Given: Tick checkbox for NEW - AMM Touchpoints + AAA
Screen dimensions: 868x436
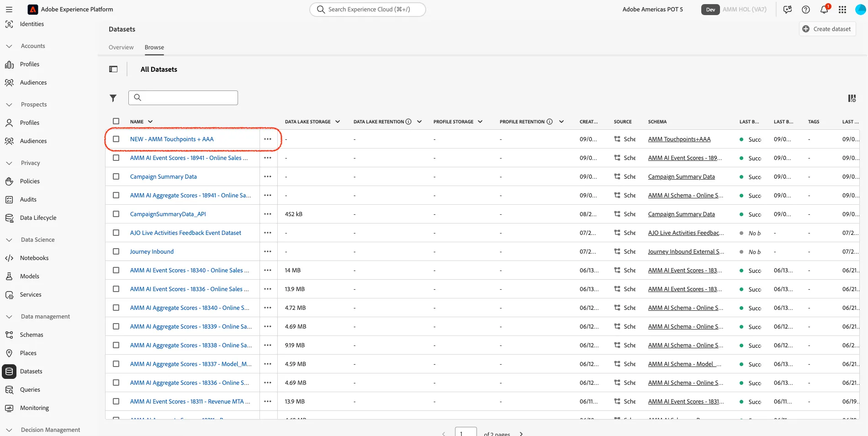Looking at the screenshot, I should click(116, 139).
